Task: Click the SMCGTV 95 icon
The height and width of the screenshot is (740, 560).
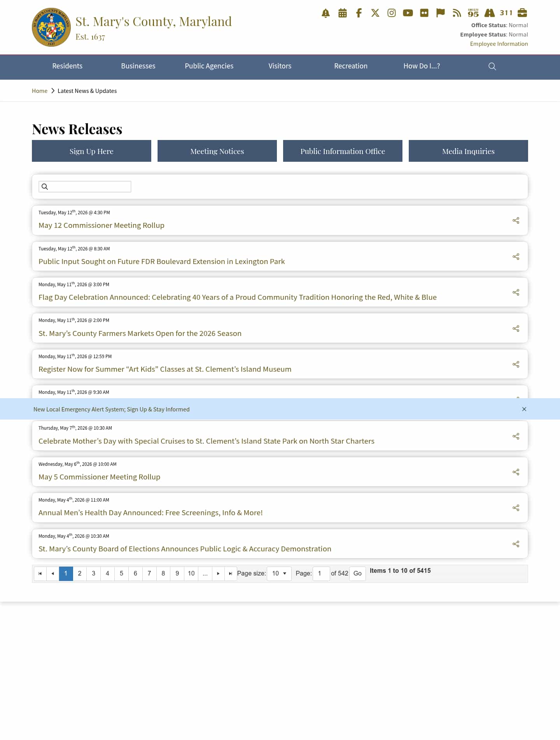Action: 473,13
